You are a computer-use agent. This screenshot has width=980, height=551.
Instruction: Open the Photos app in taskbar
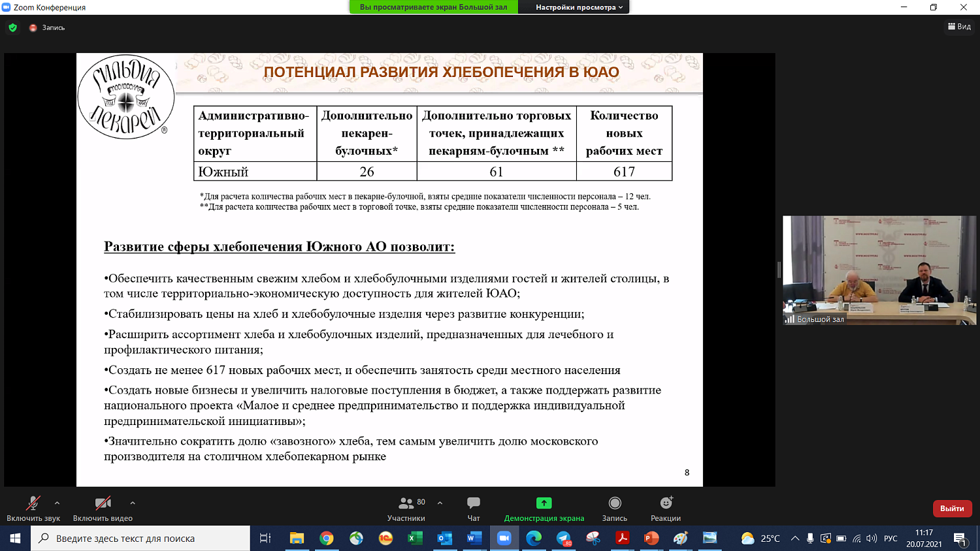710,538
